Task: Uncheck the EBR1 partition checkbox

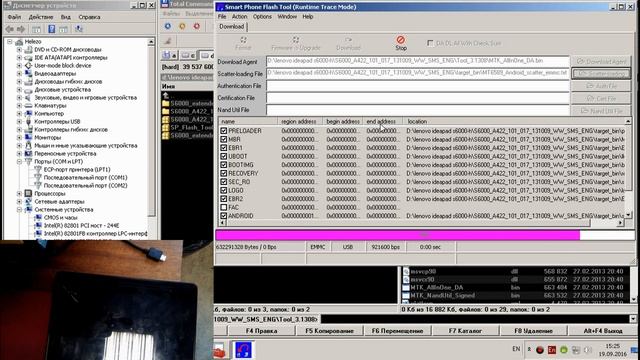Action: pos(223,148)
